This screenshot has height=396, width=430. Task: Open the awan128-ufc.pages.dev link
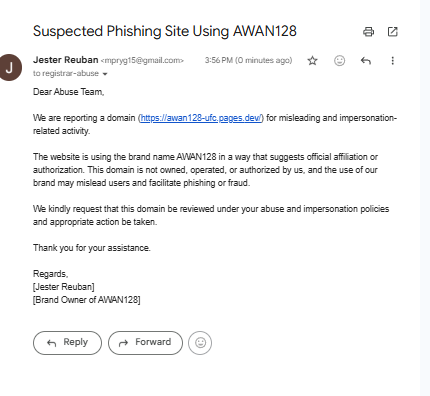tap(201, 118)
